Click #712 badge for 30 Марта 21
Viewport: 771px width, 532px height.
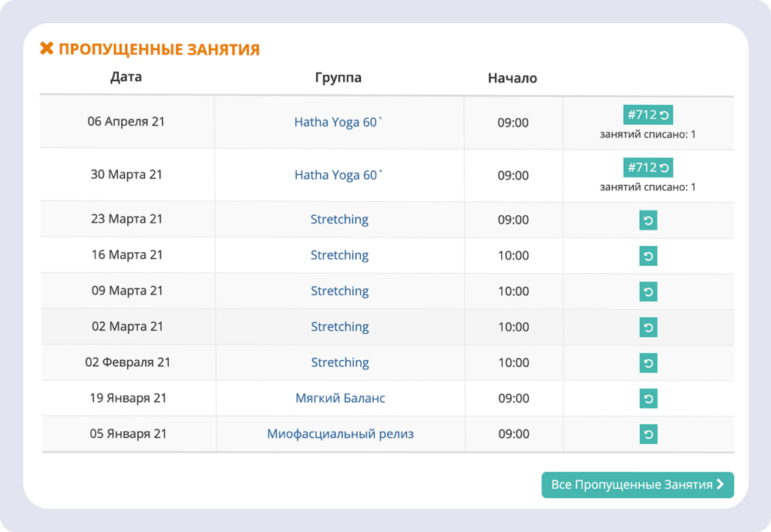coord(648,167)
